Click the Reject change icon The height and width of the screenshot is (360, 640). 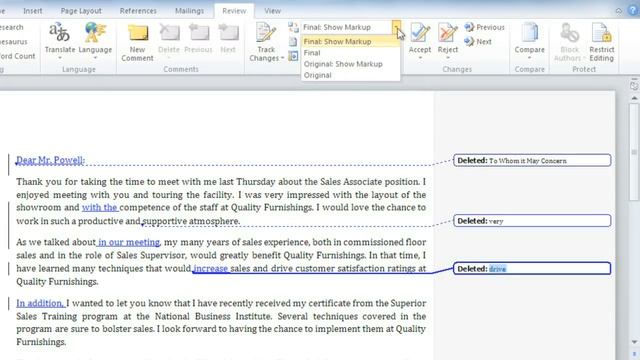448,33
